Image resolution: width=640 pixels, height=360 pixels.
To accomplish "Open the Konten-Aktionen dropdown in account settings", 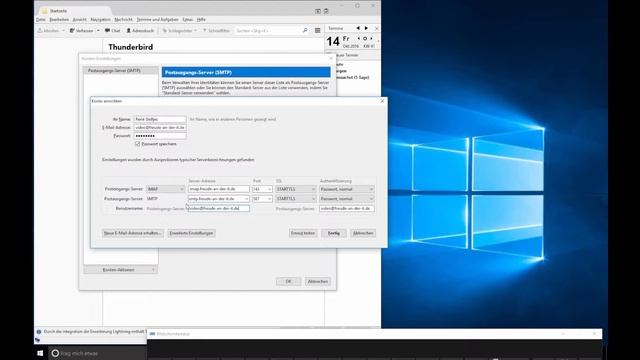I will pyautogui.click(x=120, y=270).
